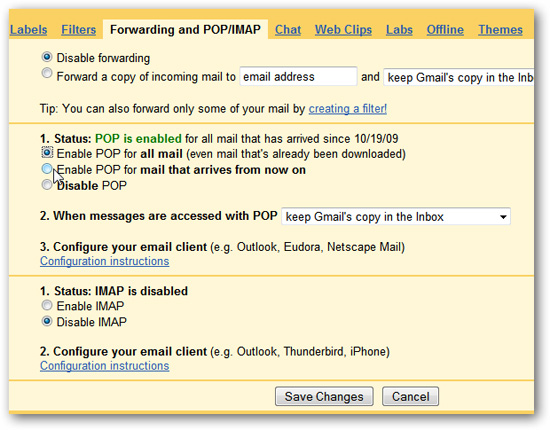
Task: Open the forwarding Gmail's copy dropdown
Action: point(459,77)
